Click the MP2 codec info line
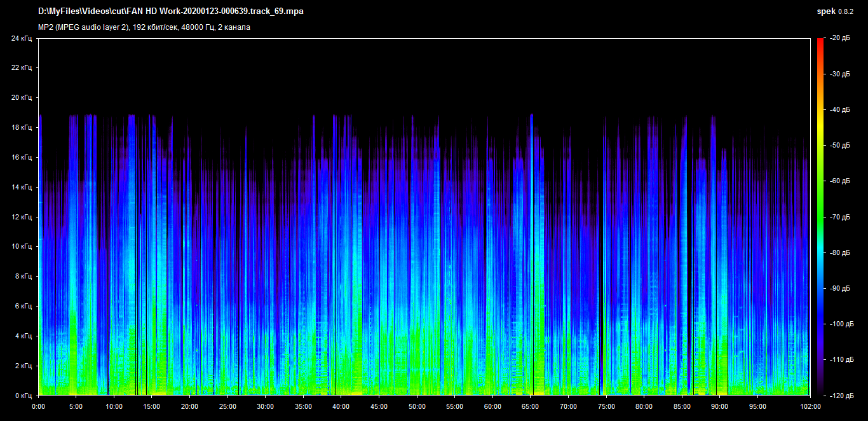 (x=144, y=27)
